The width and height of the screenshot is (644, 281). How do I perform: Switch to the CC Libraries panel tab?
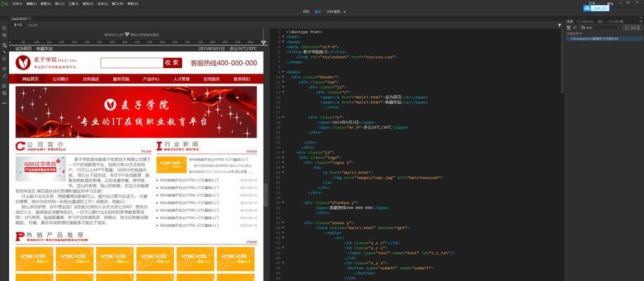[585, 21]
